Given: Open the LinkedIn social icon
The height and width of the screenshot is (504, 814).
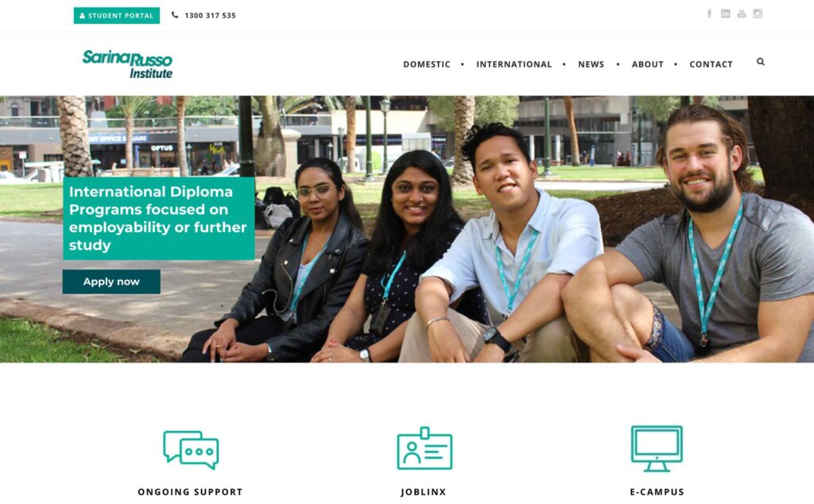Looking at the screenshot, I should point(725,14).
